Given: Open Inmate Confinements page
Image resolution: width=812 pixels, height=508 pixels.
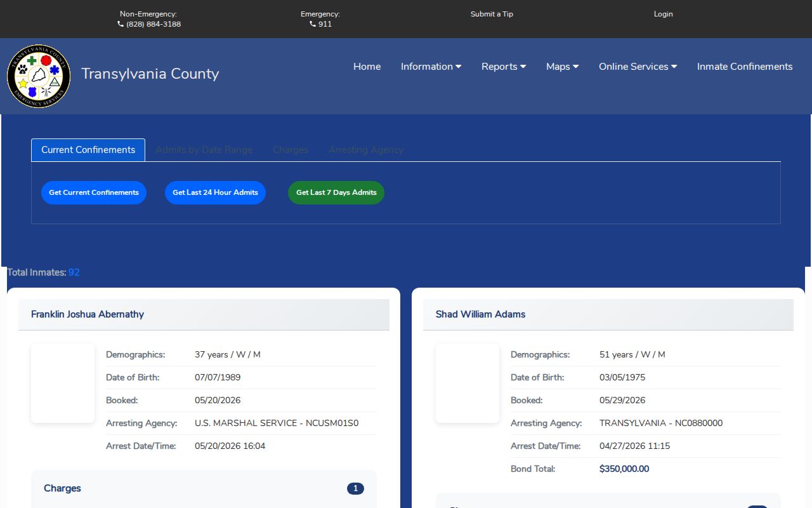Looking at the screenshot, I should (x=745, y=67).
